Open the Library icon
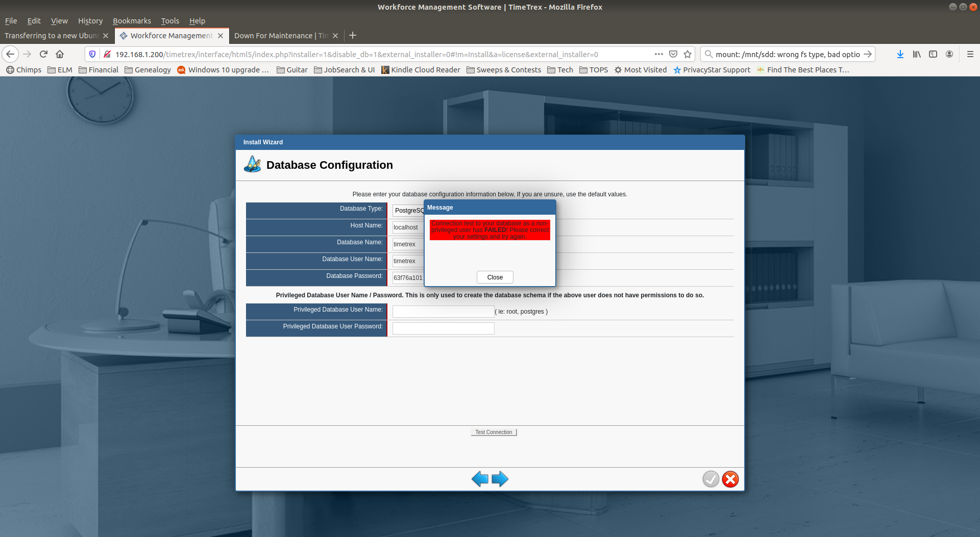Screen dimensions: 980x537 click(917, 54)
